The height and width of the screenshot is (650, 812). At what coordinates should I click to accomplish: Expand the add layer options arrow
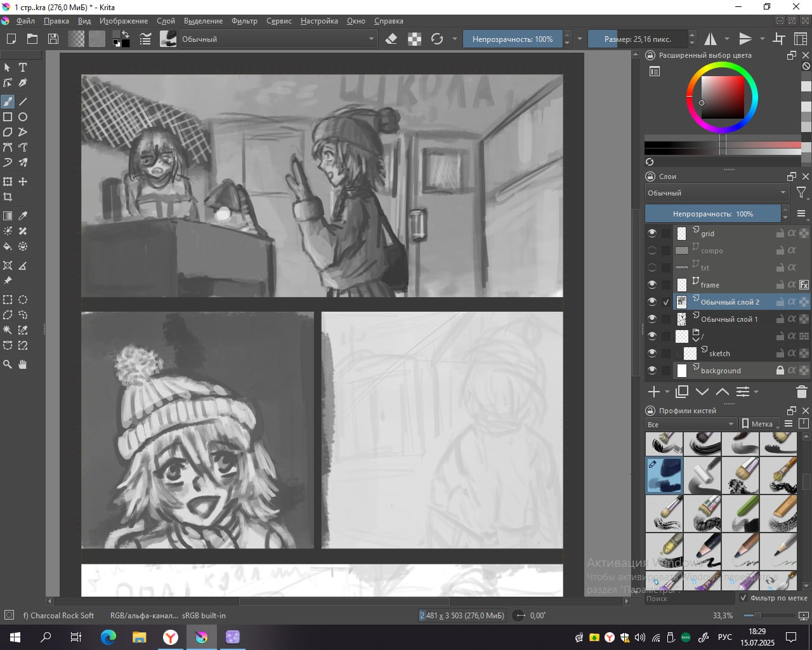coord(667,392)
